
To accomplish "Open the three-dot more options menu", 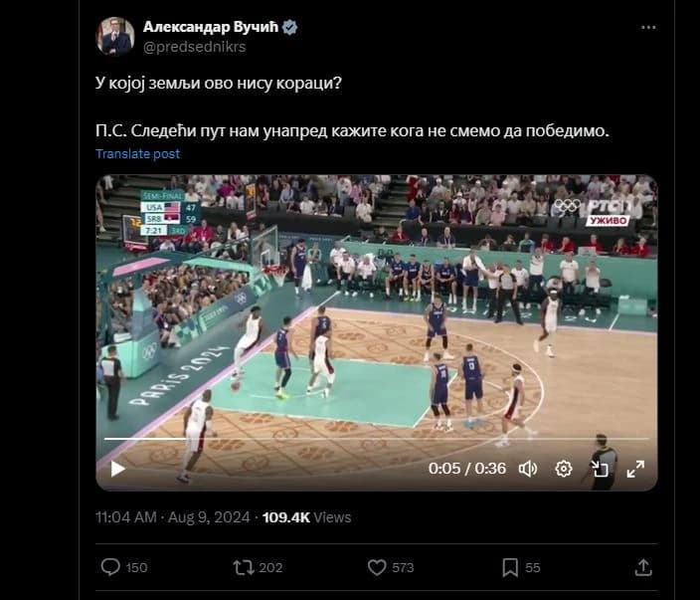I will 648,28.
